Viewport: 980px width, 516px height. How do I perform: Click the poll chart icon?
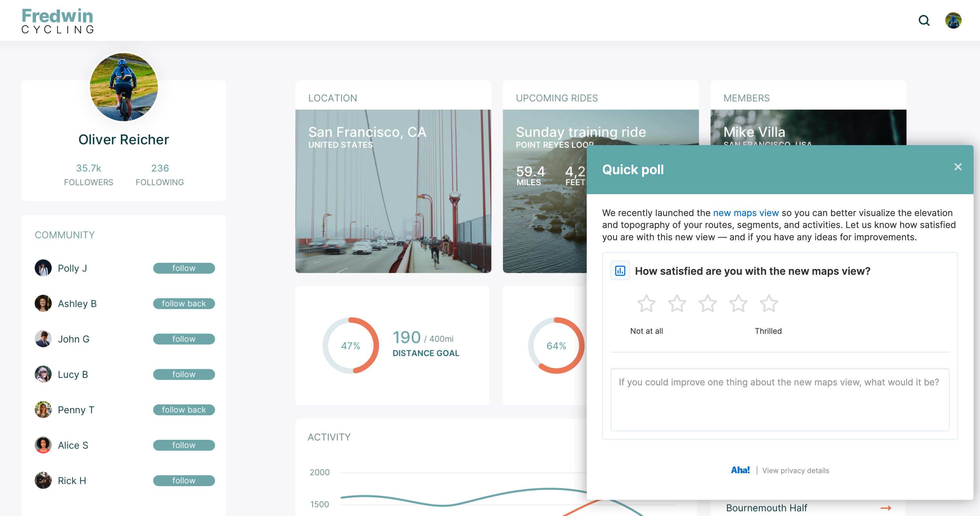620,271
